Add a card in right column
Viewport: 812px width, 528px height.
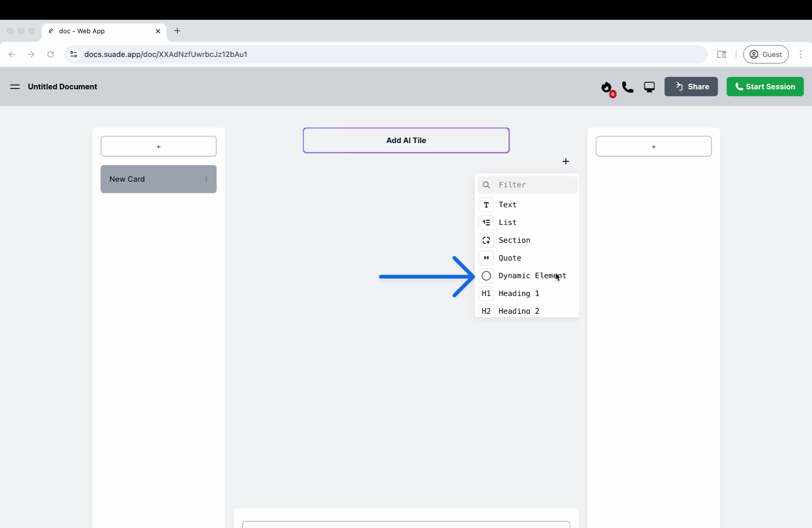pyautogui.click(x=654, y=146)
